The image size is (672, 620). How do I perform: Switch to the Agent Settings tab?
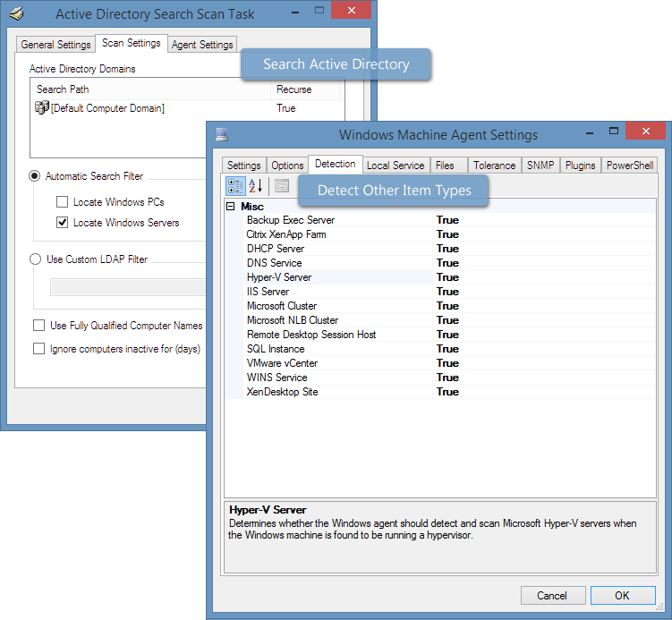point(202,45)
